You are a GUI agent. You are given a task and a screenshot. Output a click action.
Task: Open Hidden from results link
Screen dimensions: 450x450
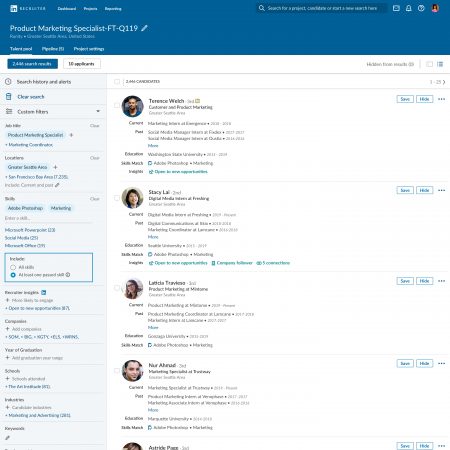390,64
